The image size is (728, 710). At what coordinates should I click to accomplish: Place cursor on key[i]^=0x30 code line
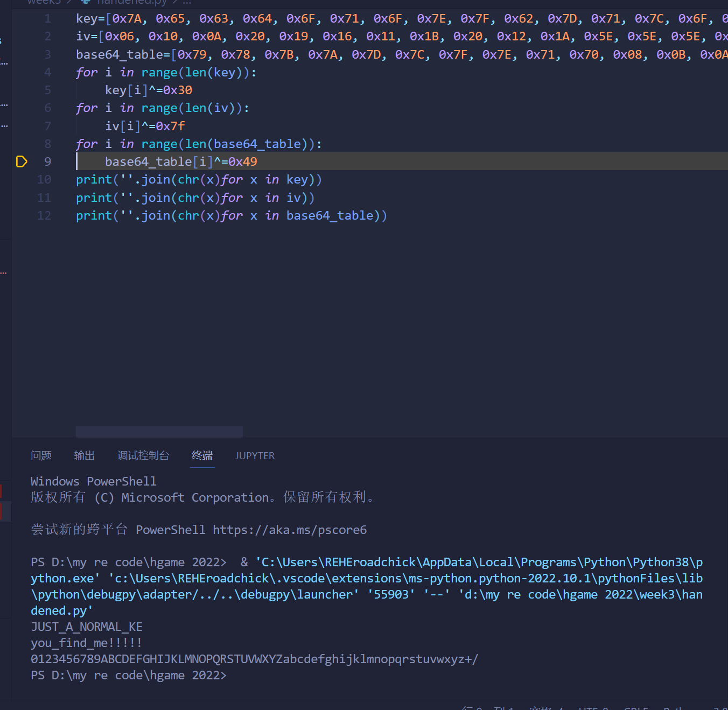coord(149,90)
